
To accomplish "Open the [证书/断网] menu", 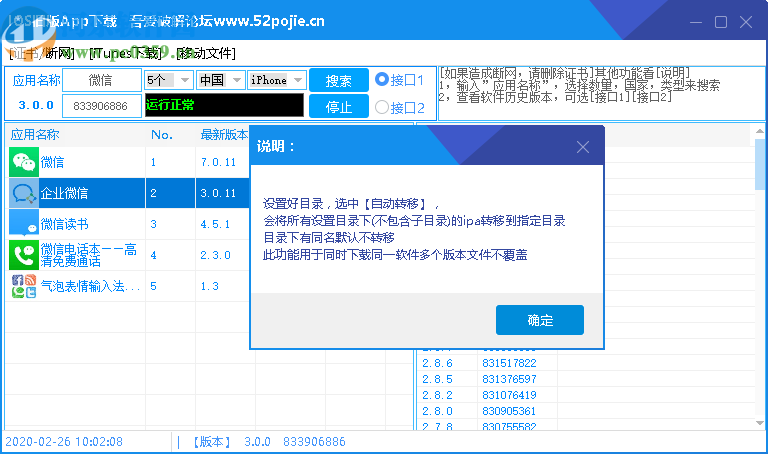I will [x=41, y=53].
